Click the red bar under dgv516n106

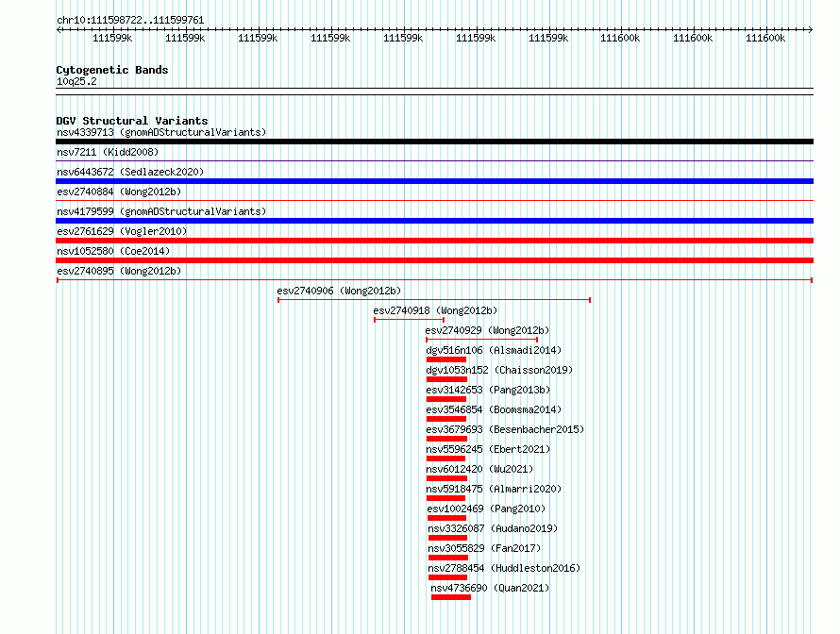click(x=446, y=359)
